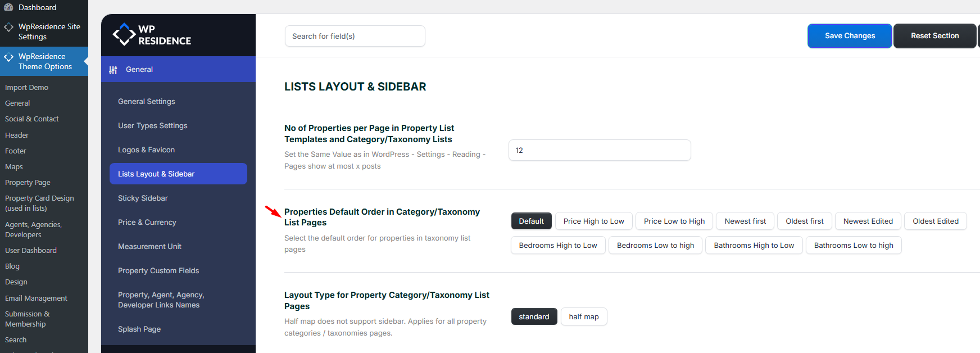Go to Property Custom Fields
This screenshot has height=353, width=980.
pyautogui.click(x=158, y=270)
